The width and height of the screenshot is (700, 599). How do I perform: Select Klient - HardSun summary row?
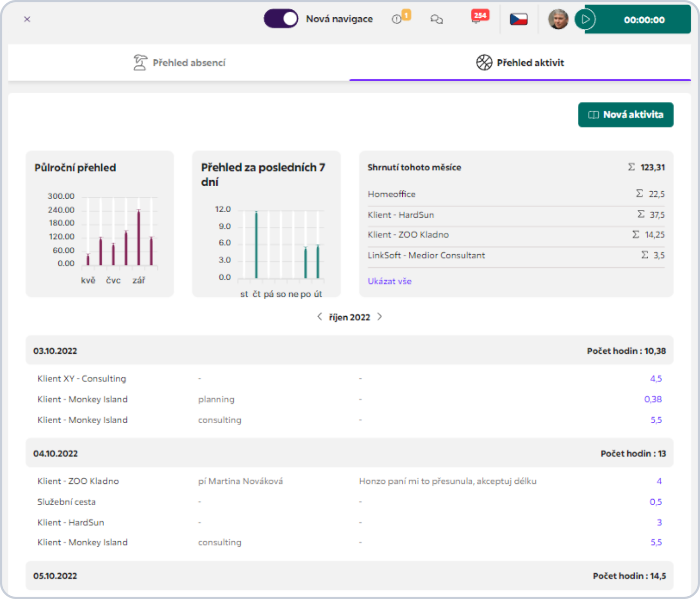click(x=516, y=215)
